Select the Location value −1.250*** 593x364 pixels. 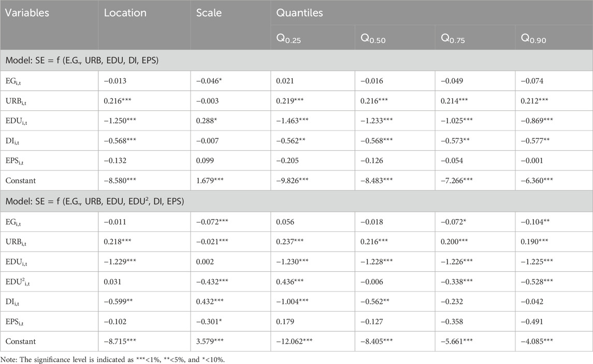120,121
